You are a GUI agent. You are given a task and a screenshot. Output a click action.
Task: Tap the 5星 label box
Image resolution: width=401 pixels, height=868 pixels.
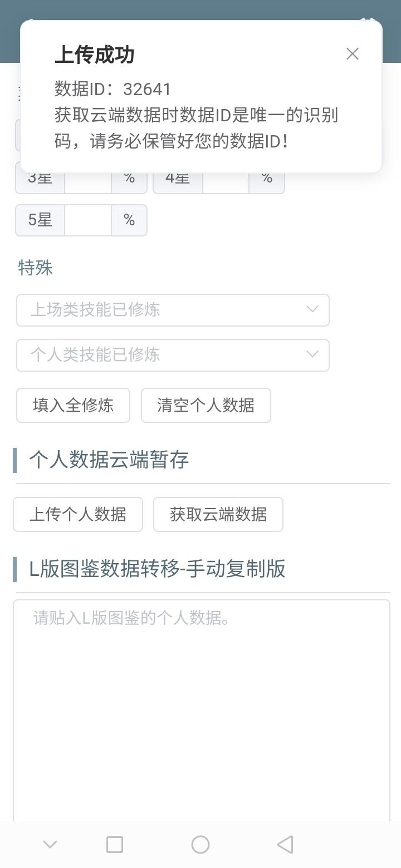pos(40,220)
